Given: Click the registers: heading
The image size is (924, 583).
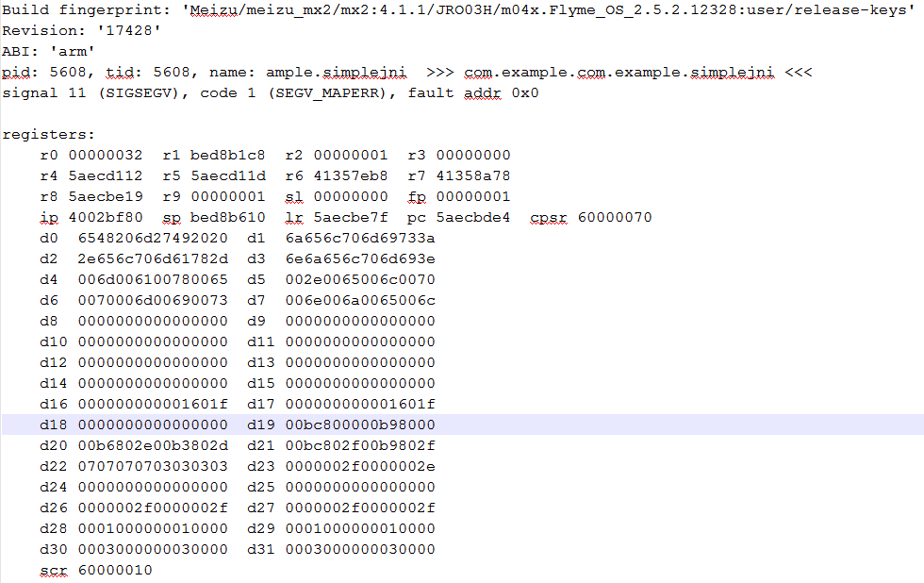Looking at the screenshot, I should [x=48, y=134].
